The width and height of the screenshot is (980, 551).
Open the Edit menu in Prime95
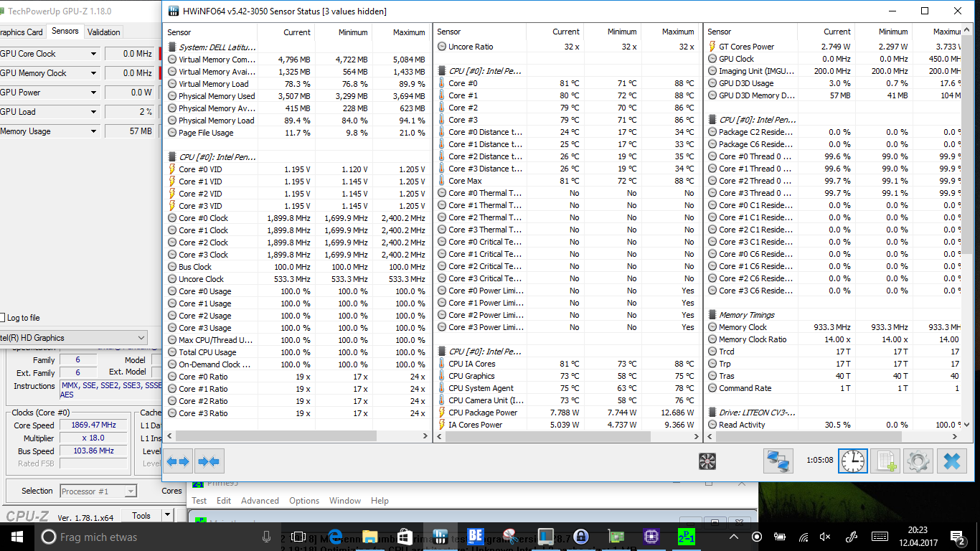[224, 501]
